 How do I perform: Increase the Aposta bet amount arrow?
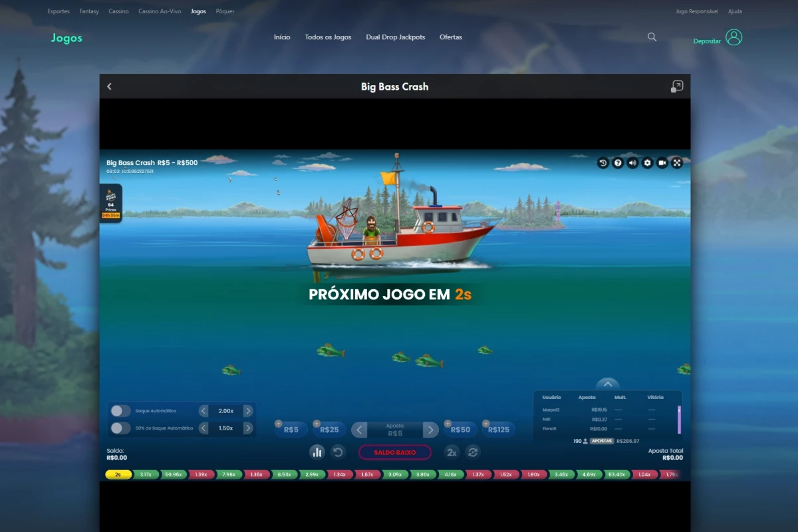[x=431, y=430]
